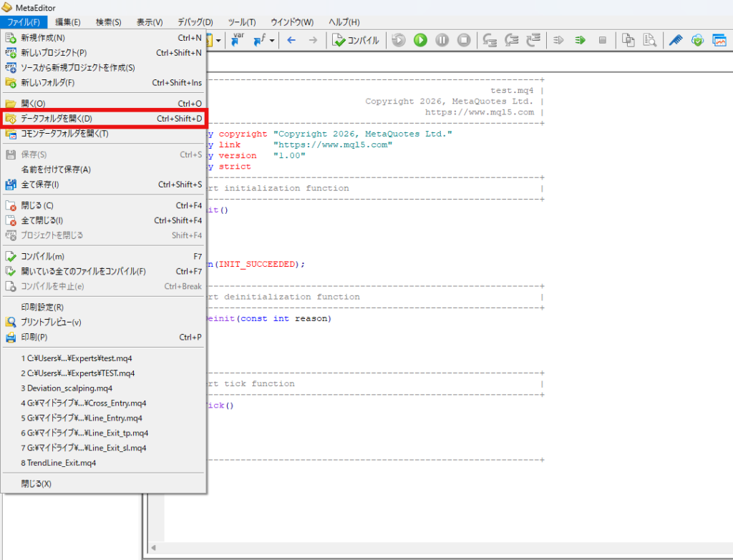Open the ヘルプ(H) menu
The height and width of the screenshot is (560, 733).
[x=344, y=22]
